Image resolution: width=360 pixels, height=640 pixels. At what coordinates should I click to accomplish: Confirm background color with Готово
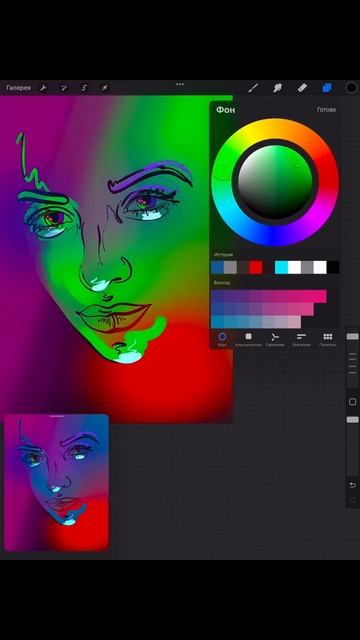click(x=327, y=109)
